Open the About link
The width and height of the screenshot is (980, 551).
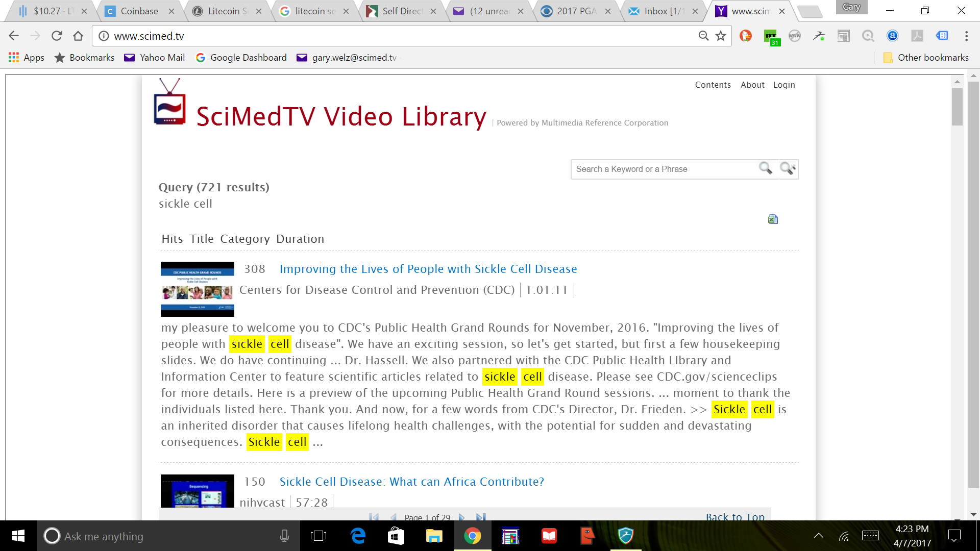click(752, 85)
